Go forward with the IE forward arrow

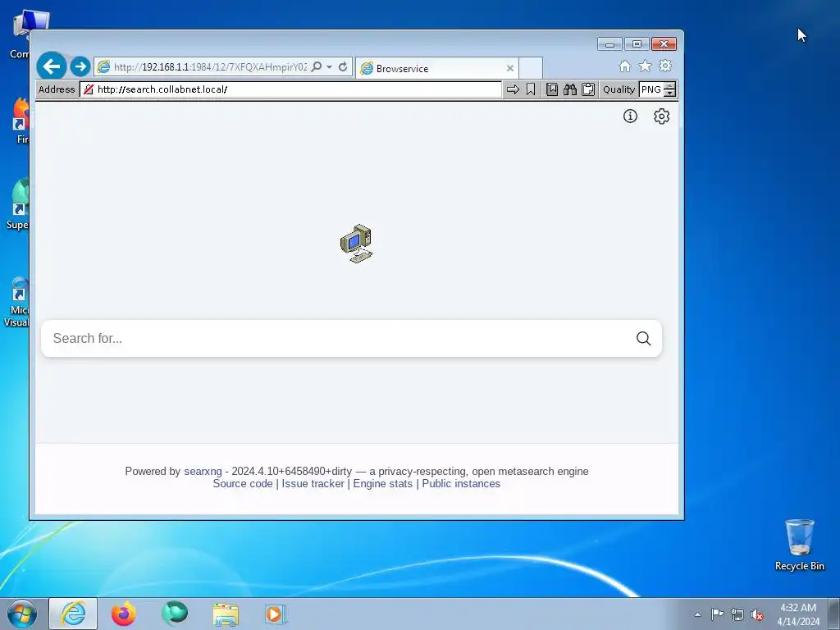coord(80,66)
